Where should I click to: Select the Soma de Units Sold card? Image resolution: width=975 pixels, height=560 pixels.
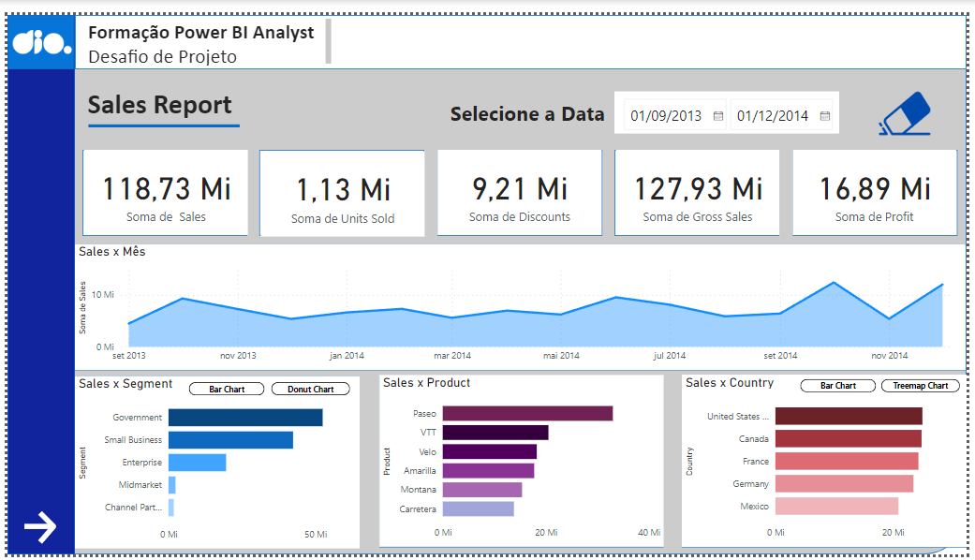tap(342, 193)
